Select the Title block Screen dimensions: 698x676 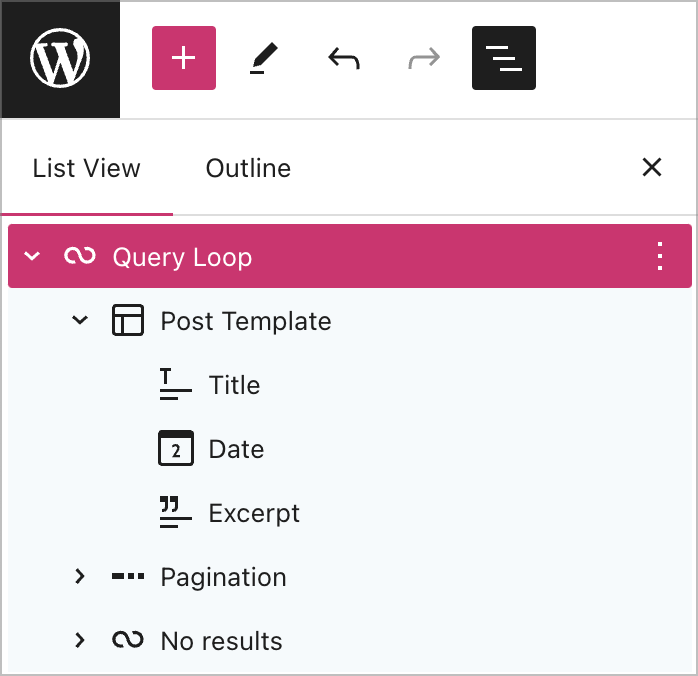point(234,385)
